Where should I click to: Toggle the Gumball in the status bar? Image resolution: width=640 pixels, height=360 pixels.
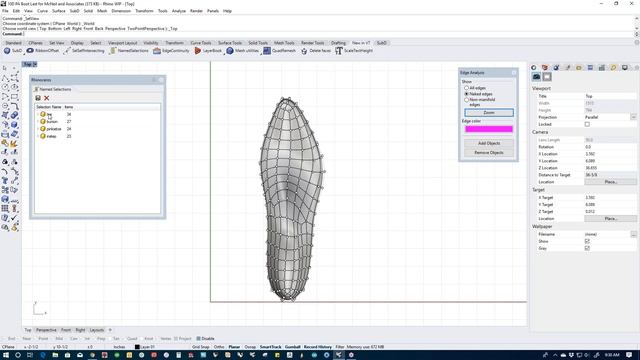pyautogui.click(x=292, y=347)
